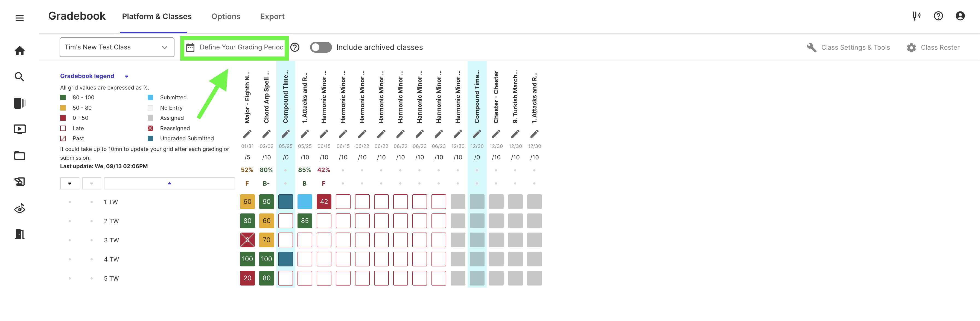Open the user profile avatar
Image resolution: width=980 pixels, height=321 pixels.
point(961,16)
